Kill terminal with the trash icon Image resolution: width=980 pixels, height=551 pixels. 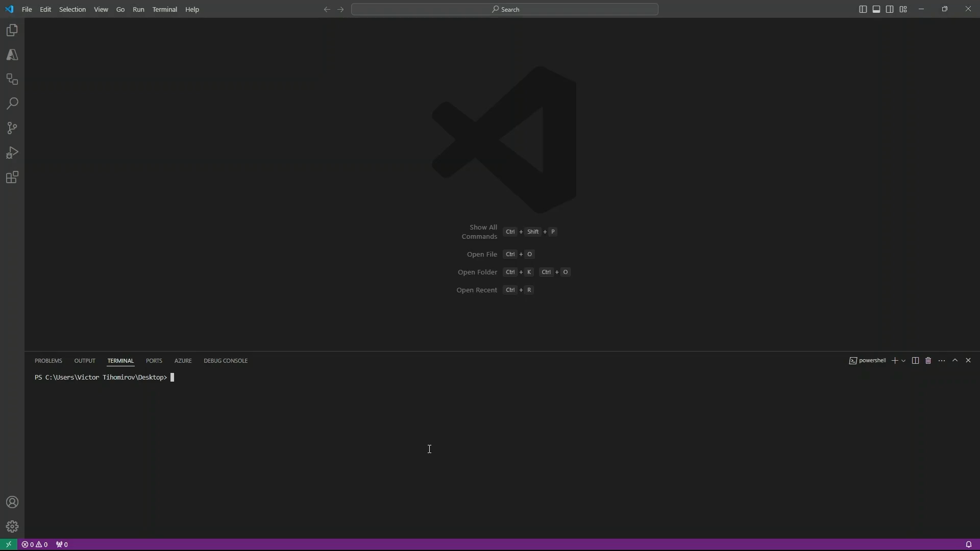tap(928, 361)
